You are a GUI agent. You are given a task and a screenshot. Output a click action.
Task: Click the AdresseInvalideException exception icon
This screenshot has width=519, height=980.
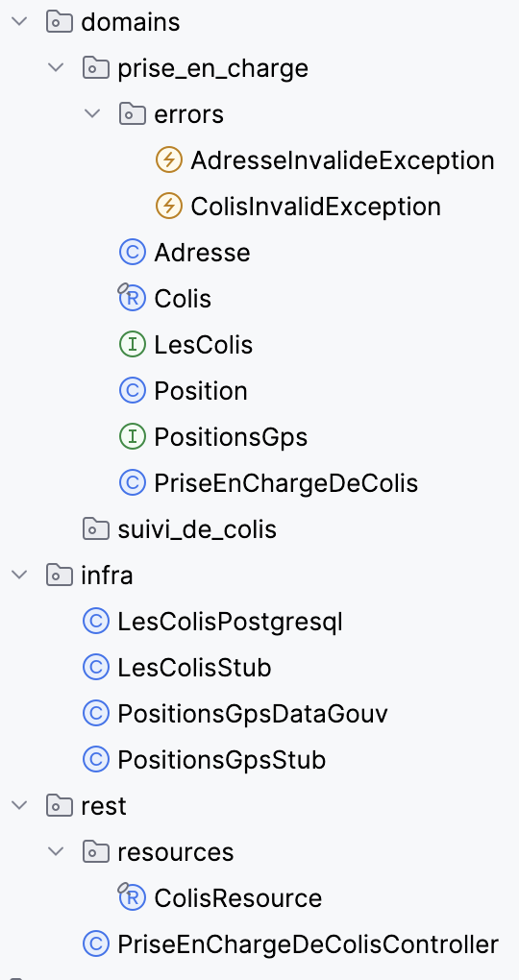[168, 160]
